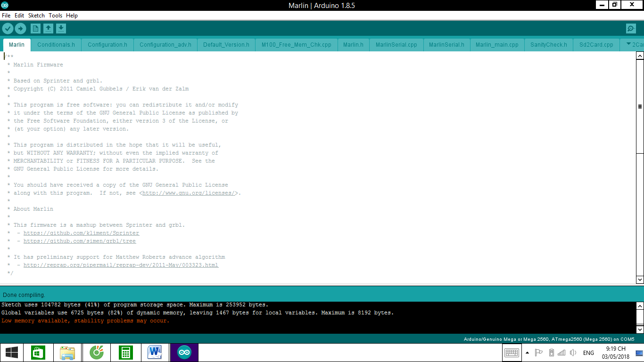Click the editor scrollbar up arrow
This screenshot has width=644, height=362.
[x=640, y=56]
